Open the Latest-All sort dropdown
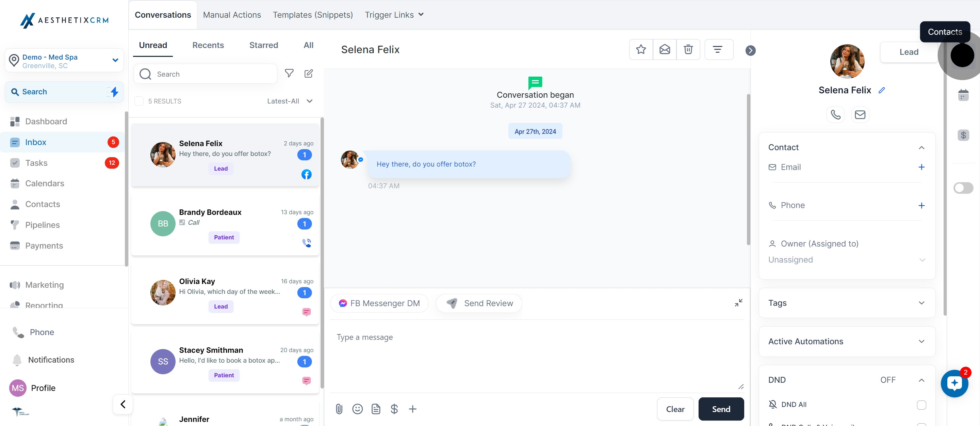 tap(290, 101)
